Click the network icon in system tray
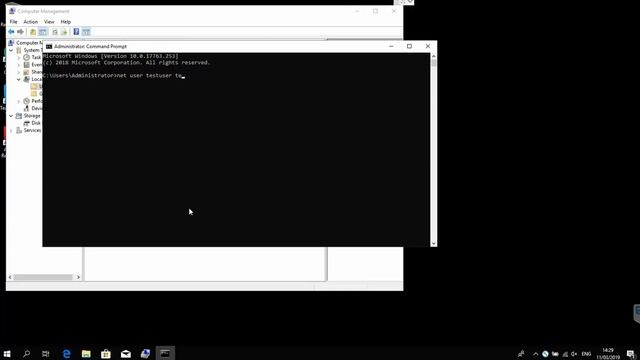Image resolution: width=640 pixels, height=360 pixels. point(565,354)
